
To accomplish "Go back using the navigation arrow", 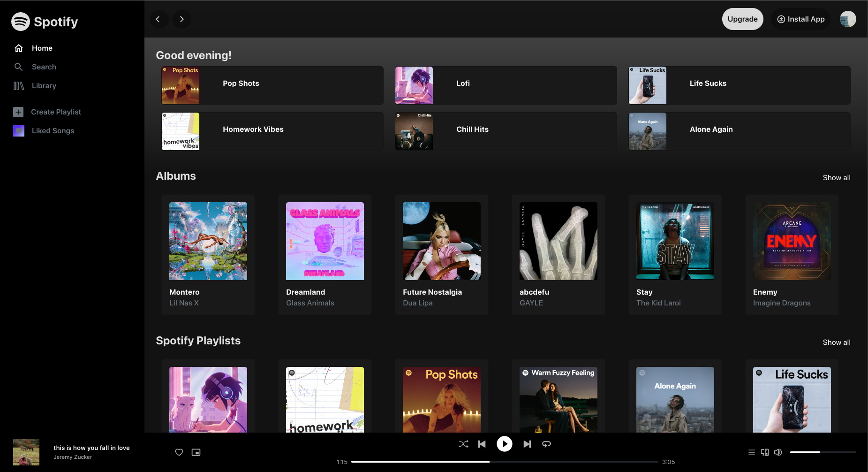I will pos(159,19).
